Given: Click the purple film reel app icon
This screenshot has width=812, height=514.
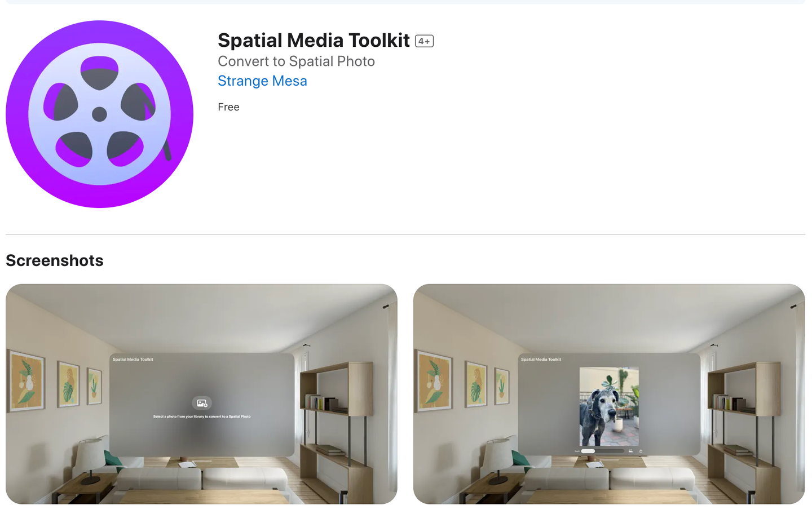Looking at the screenshot, I should pos(99,114).
